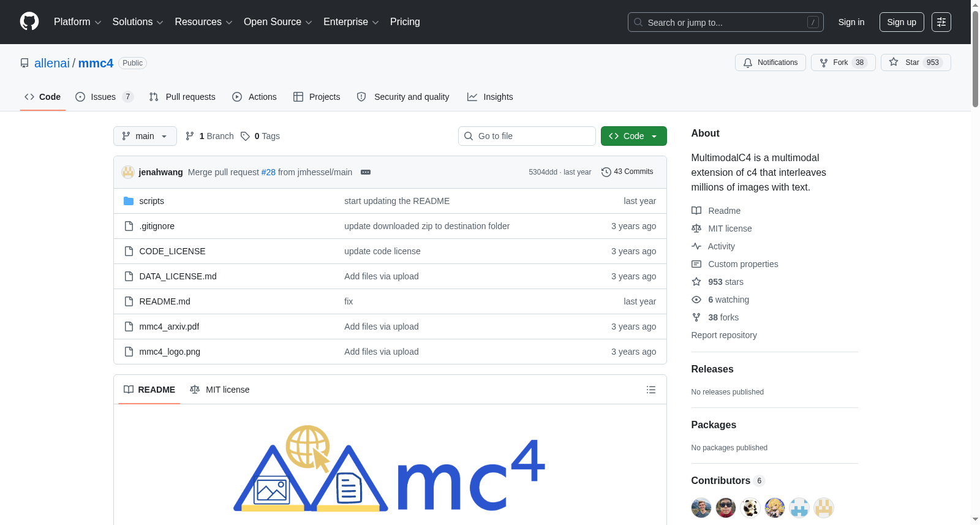This screenshot has height=525, width=980.
Task: Go to the Actions tab
Action: (255, 97)
